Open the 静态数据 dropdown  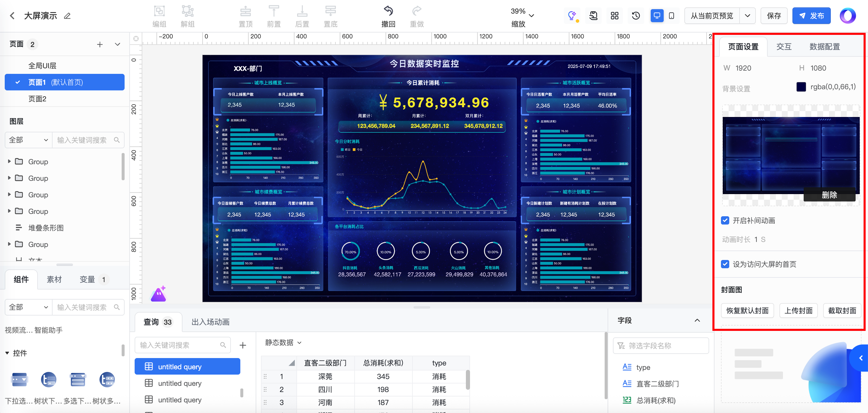283,342
